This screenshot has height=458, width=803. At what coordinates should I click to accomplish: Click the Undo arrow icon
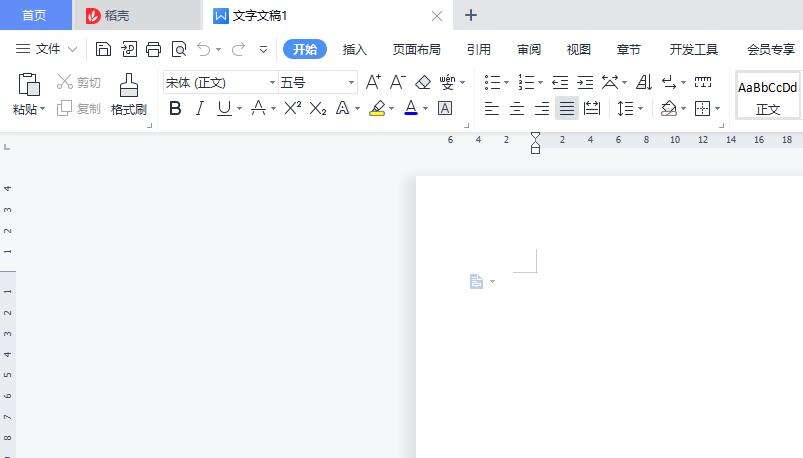coord(203,49)
